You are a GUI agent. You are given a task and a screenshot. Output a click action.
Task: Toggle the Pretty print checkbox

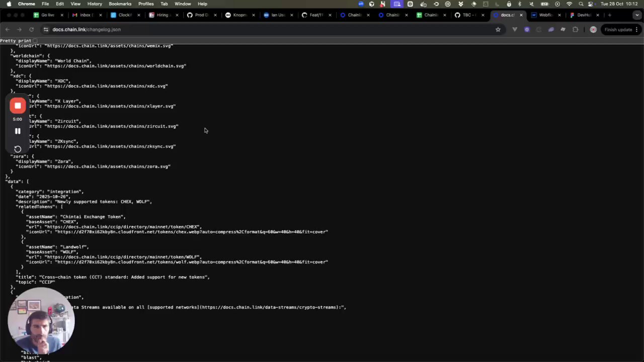pos(35,40)
